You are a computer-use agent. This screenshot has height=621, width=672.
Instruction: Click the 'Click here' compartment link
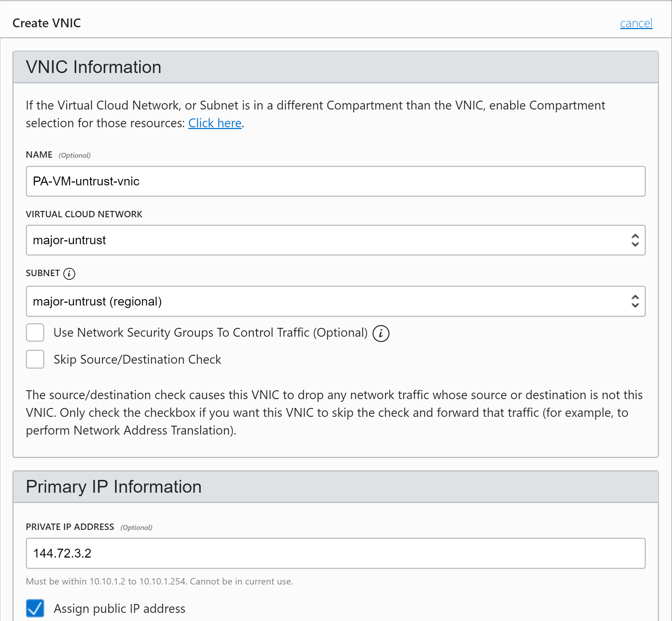[x=214, y=123]
